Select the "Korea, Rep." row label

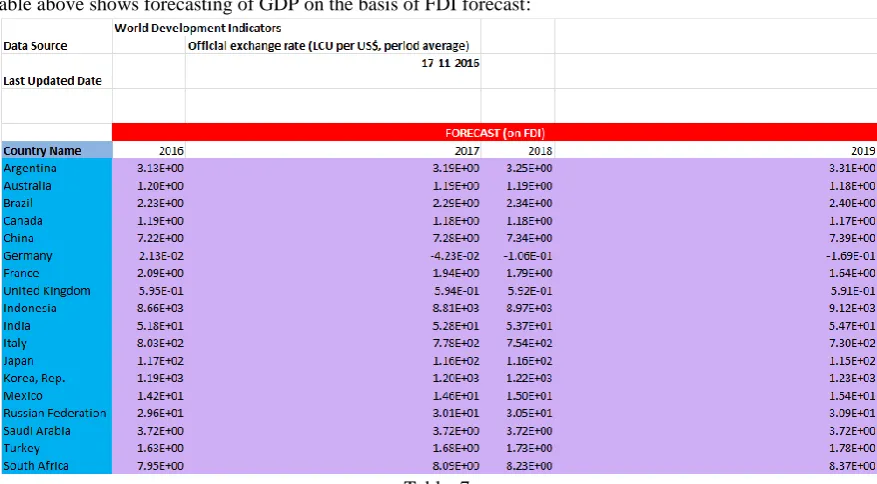pyautogui.click(x=34, y=378)
